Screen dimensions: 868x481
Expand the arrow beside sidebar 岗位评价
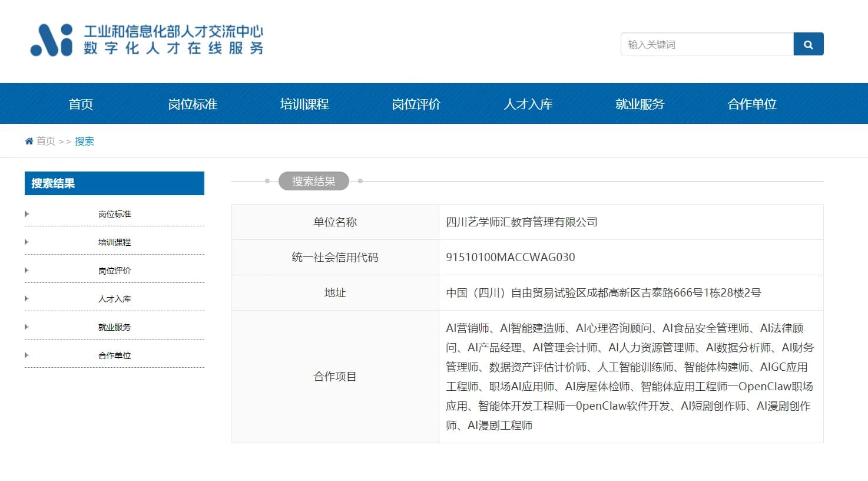pyautogui.click(x=26, y=271)
